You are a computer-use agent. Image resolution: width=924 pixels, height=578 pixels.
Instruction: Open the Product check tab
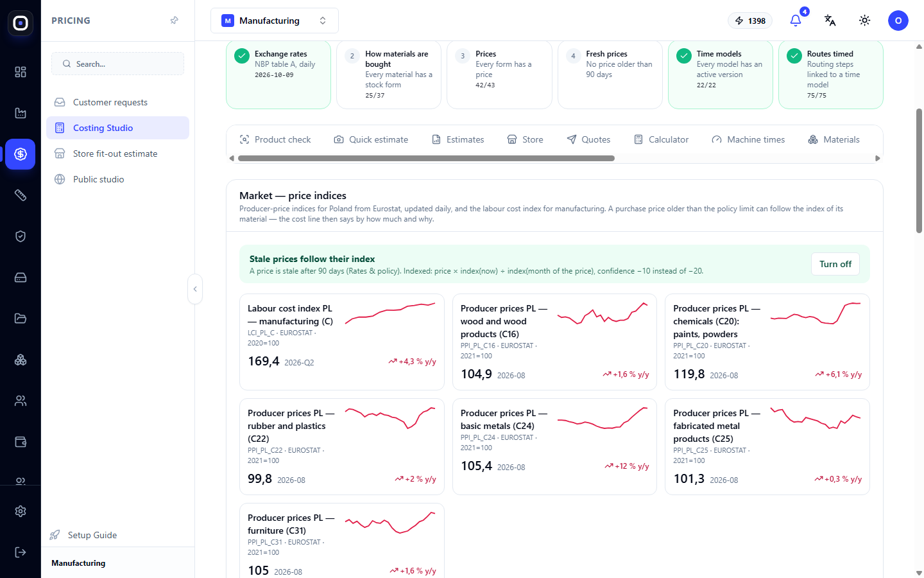(x=275, y=139)
